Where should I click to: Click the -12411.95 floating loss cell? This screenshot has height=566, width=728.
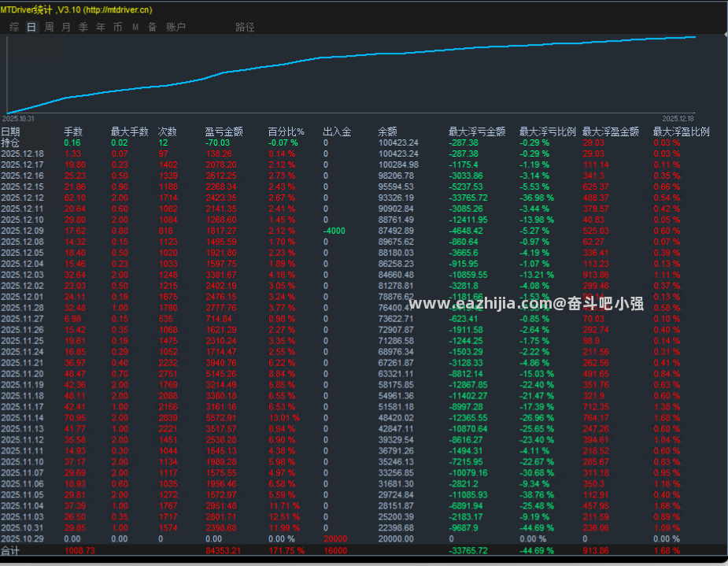(x=468, y=220)
